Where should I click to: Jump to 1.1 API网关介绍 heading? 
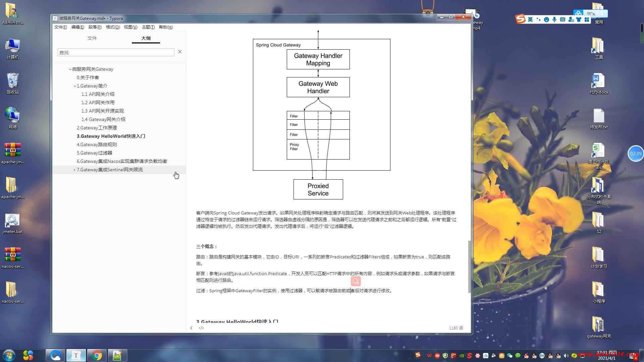point(98,94)
